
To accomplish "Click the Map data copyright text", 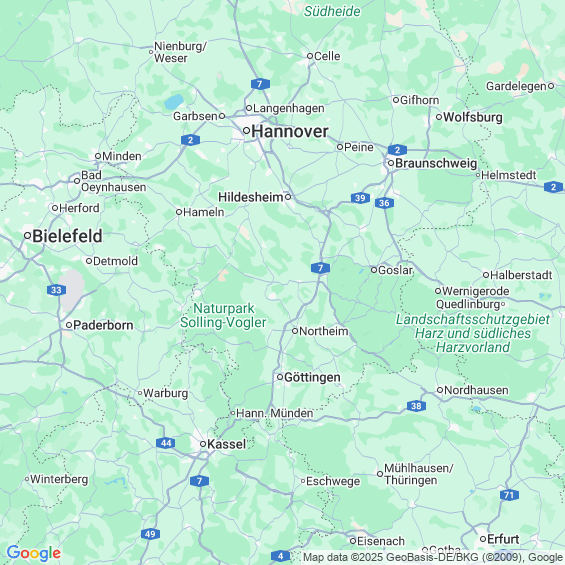I will pyautogui.click(x=433, y=557).
